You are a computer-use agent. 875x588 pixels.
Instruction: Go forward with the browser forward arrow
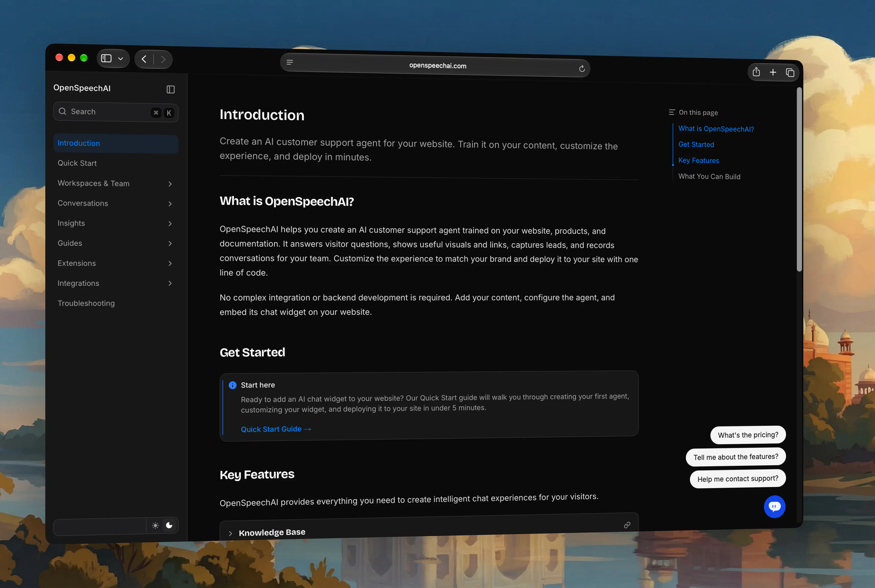tap(163, 59)
